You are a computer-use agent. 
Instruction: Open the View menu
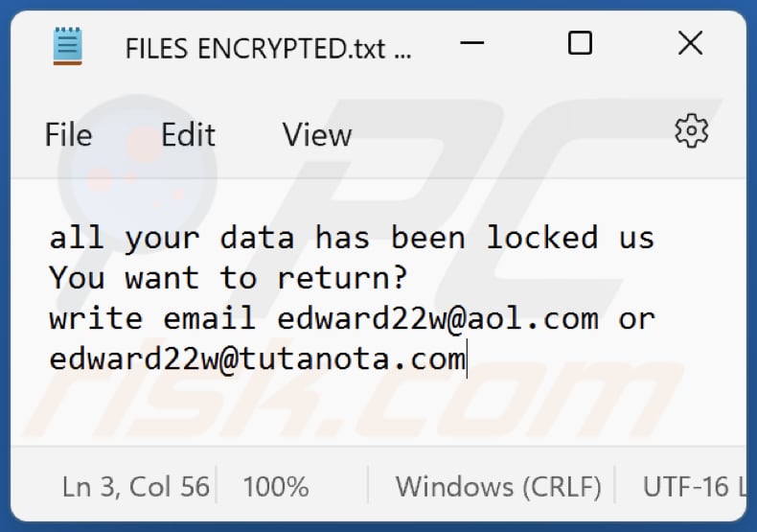(316, 135)
